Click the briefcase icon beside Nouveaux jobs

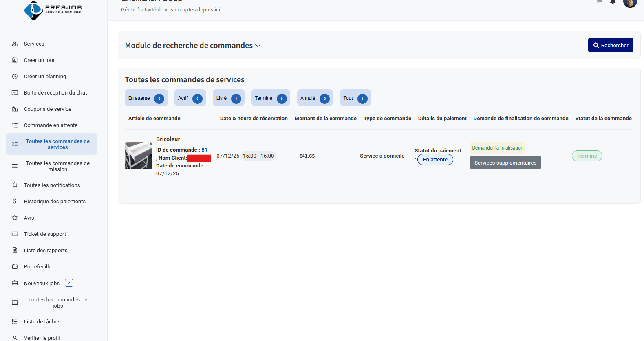(x=15, y=283)
